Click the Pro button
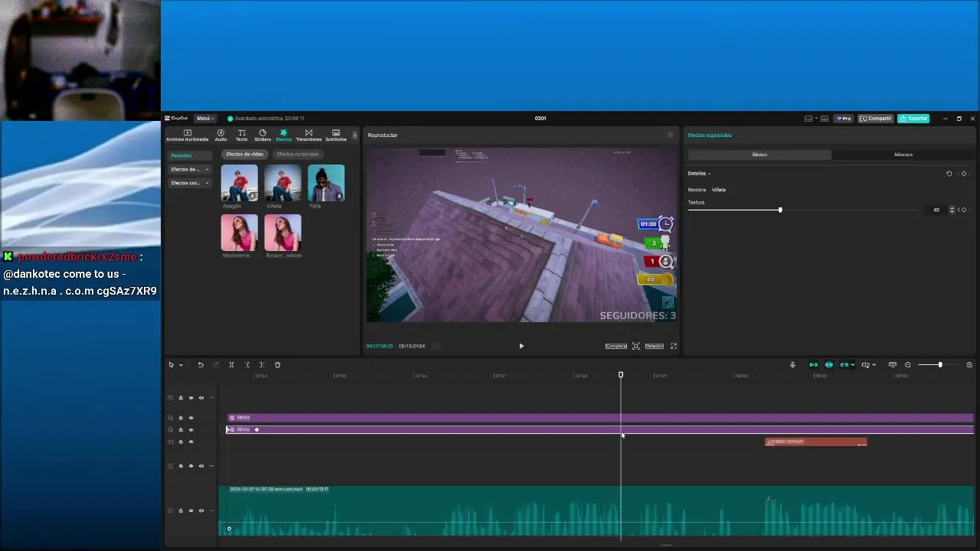 [844, 119]
